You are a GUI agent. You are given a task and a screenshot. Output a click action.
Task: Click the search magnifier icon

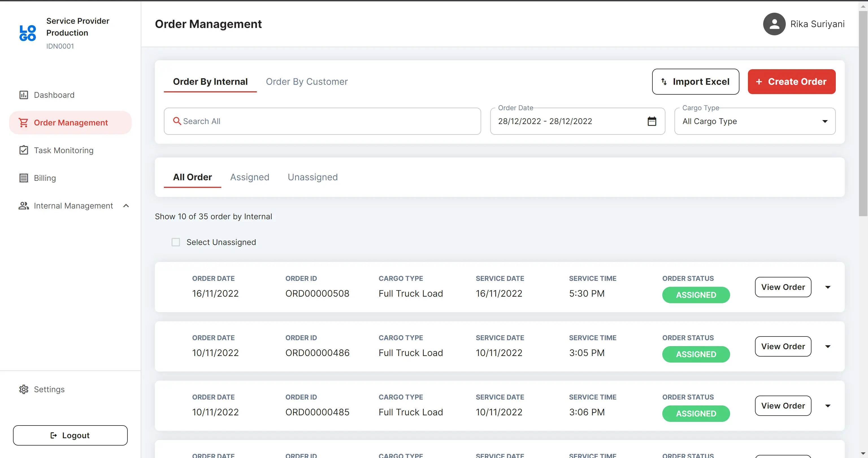pos(177,121)
